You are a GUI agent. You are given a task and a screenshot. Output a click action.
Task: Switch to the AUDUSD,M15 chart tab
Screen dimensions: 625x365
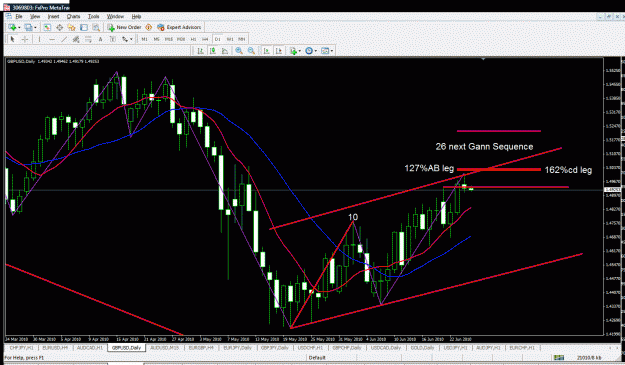[x=165, y=348]
